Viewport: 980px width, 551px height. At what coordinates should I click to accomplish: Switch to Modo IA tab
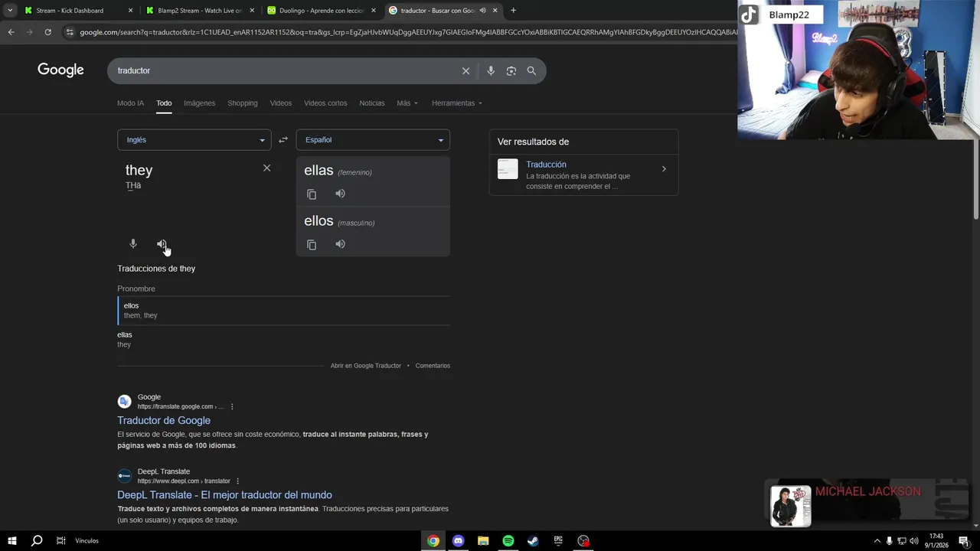pos(130,103)
